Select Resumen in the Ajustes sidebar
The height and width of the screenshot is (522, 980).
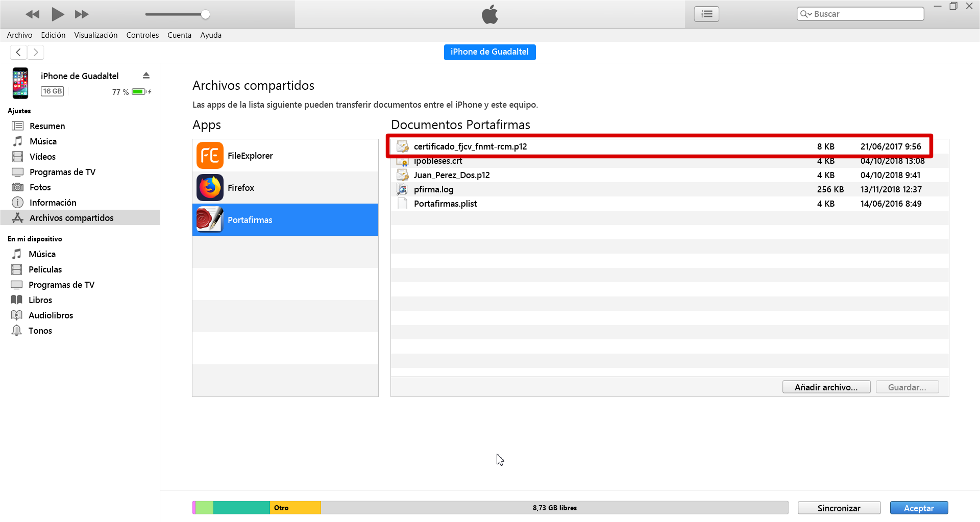coord(80,126)
